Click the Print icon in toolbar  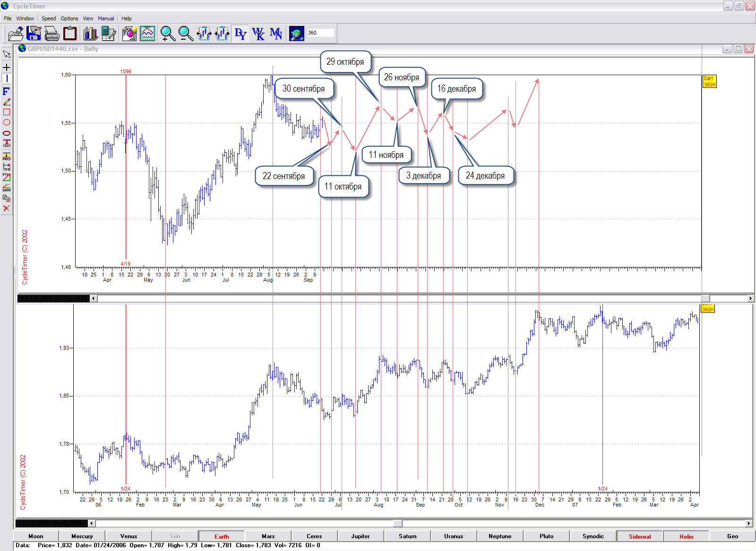point(52,34)
